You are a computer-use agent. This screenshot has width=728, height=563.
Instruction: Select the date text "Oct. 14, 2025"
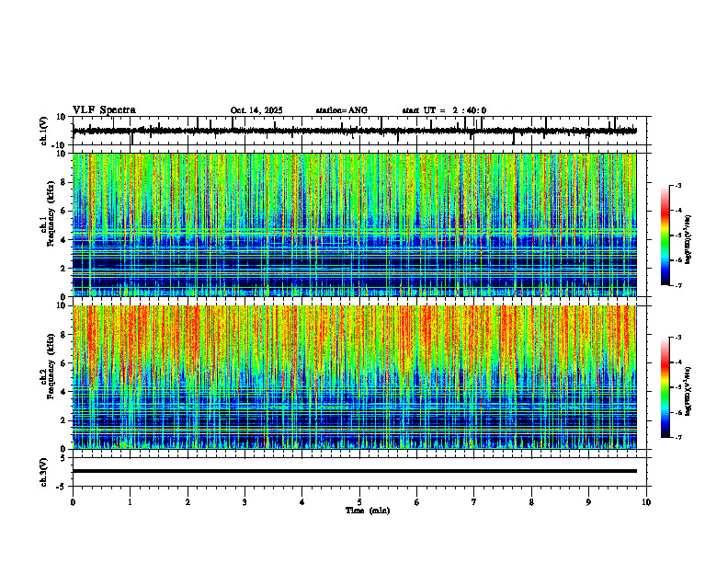tap(256, 110)
